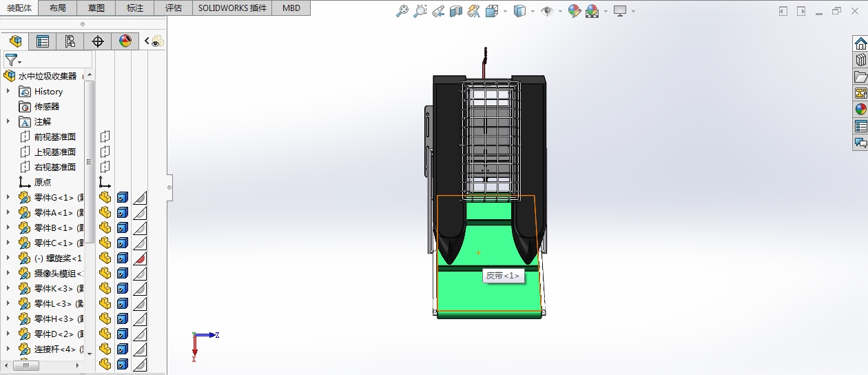
Task: Switch to the DimXpertManager tab
Action: [98, 41]
